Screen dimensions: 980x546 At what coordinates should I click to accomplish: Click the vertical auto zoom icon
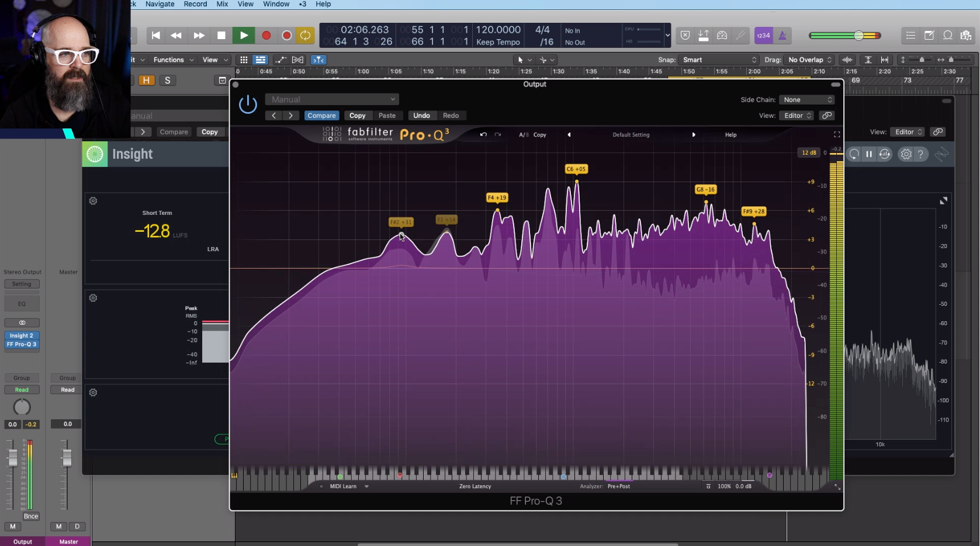click(x=868, y=60)
